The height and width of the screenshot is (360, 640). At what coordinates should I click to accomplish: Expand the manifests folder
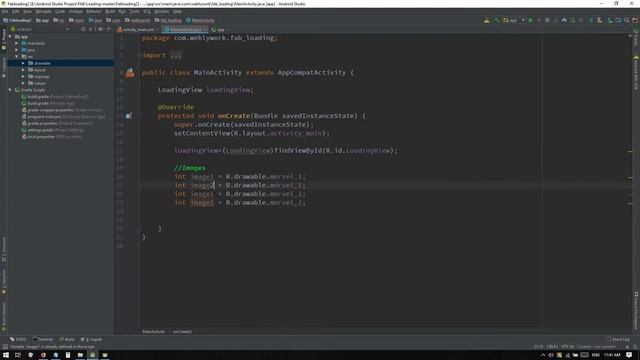click(17, 43)
